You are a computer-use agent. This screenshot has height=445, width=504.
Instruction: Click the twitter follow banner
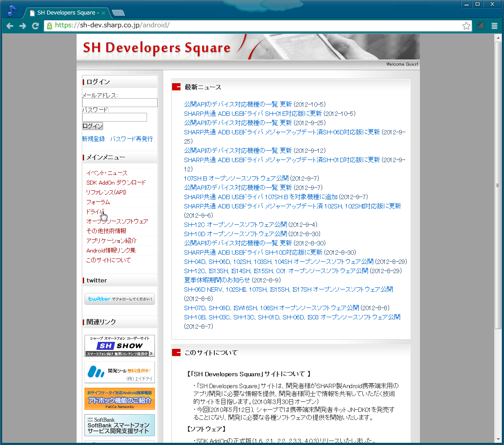point(120,299)
